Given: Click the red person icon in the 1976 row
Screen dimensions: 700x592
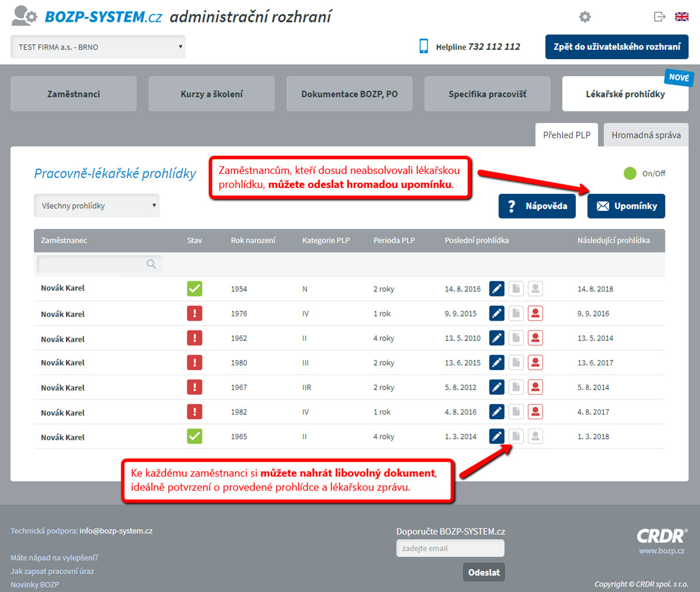Looking at the screenshot, I should [535, 314].
